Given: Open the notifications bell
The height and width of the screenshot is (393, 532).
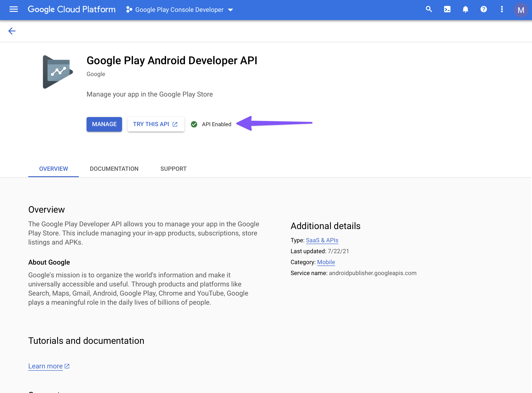Looking at the screenshot, I should point(465,10).
